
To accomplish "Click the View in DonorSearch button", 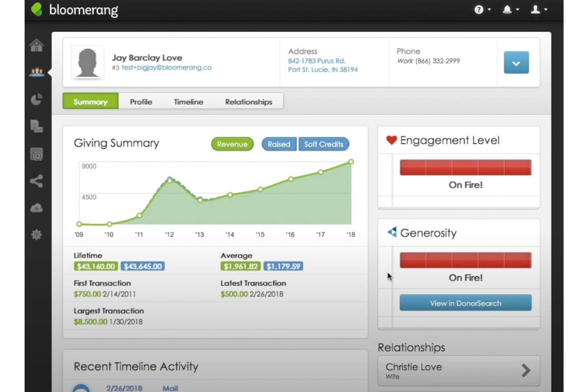I will click(x=465, y=303).
